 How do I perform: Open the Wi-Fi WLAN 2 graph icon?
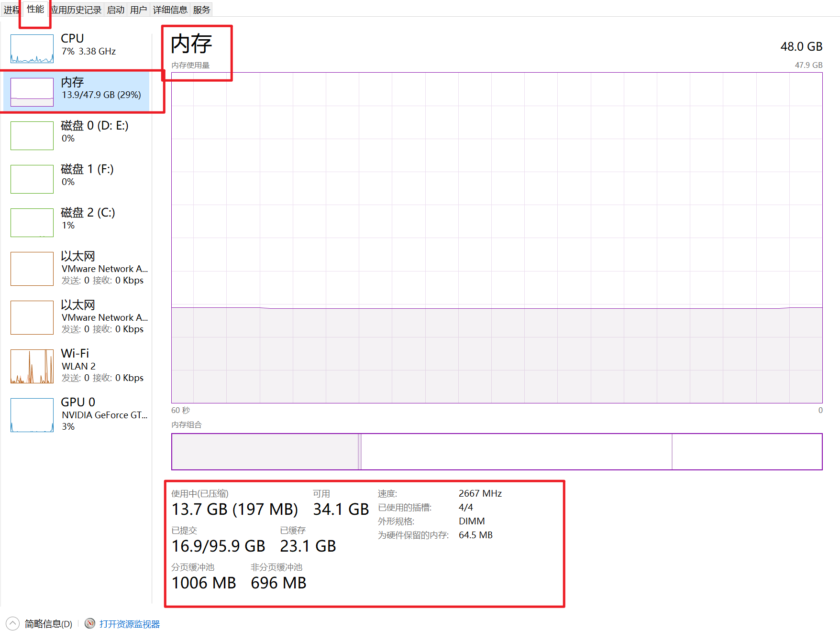[32, 366]
